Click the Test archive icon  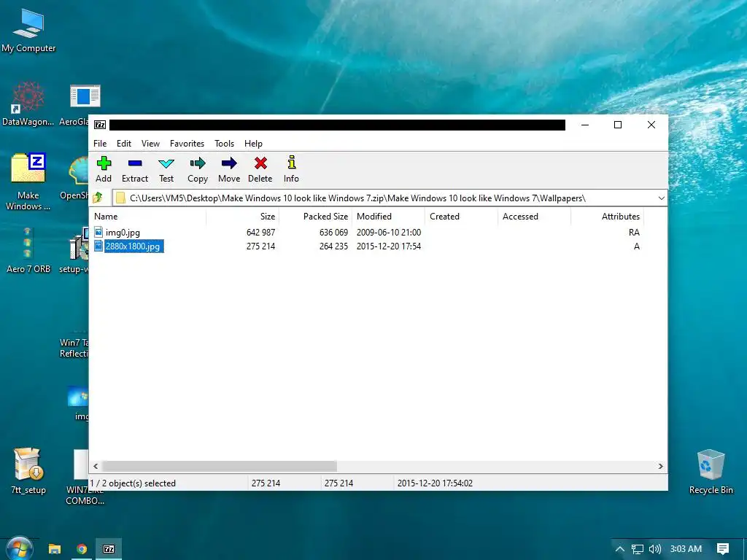[x=166, y=163]
